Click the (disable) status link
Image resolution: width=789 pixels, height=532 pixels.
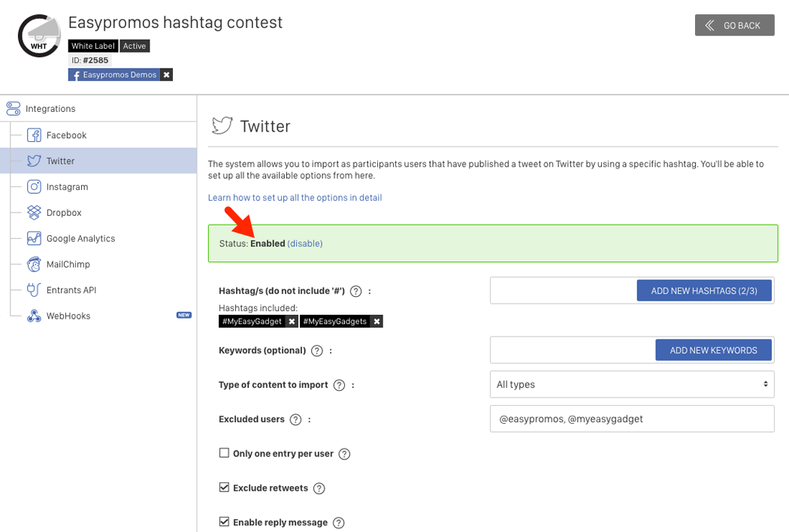305,243
